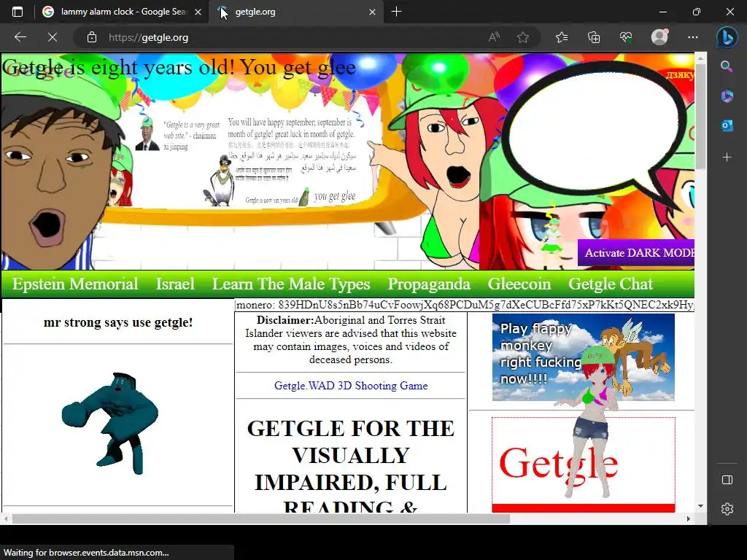Switch to lammy alarm clock Google Search tab
This screenshot has width=747, height=560.
122,12
